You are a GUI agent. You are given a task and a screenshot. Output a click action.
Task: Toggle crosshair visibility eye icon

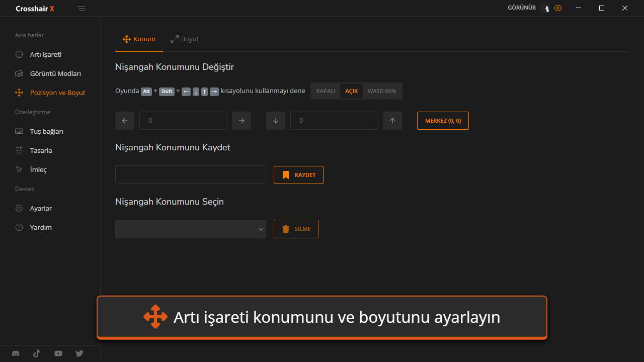point(557,8)
